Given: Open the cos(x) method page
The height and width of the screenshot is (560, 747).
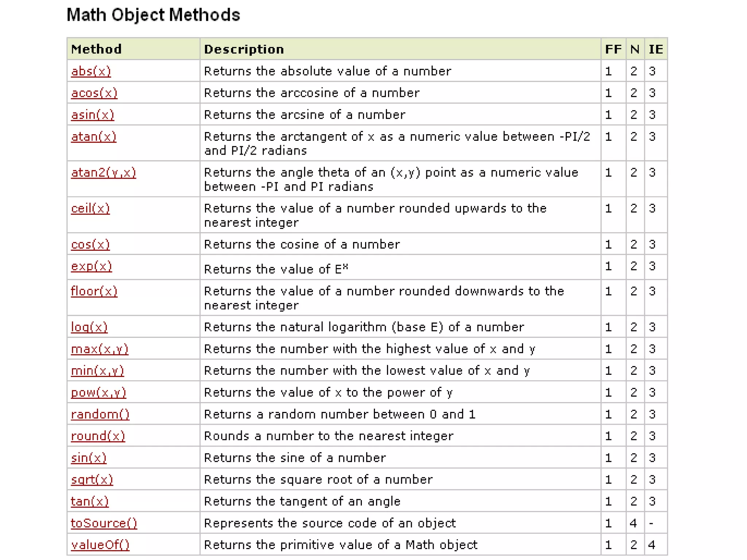Looking at the screenshot, I should (x=90, y=244).
